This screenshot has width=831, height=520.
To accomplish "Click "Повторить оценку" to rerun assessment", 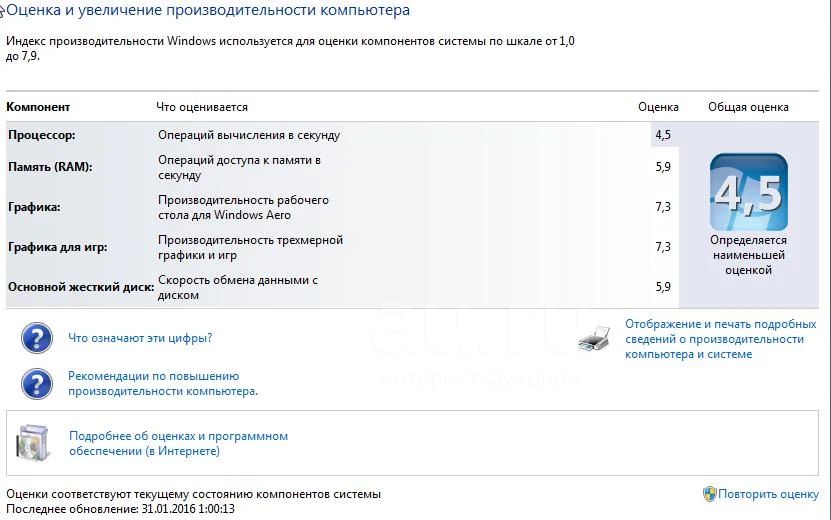I will (768, 494).
